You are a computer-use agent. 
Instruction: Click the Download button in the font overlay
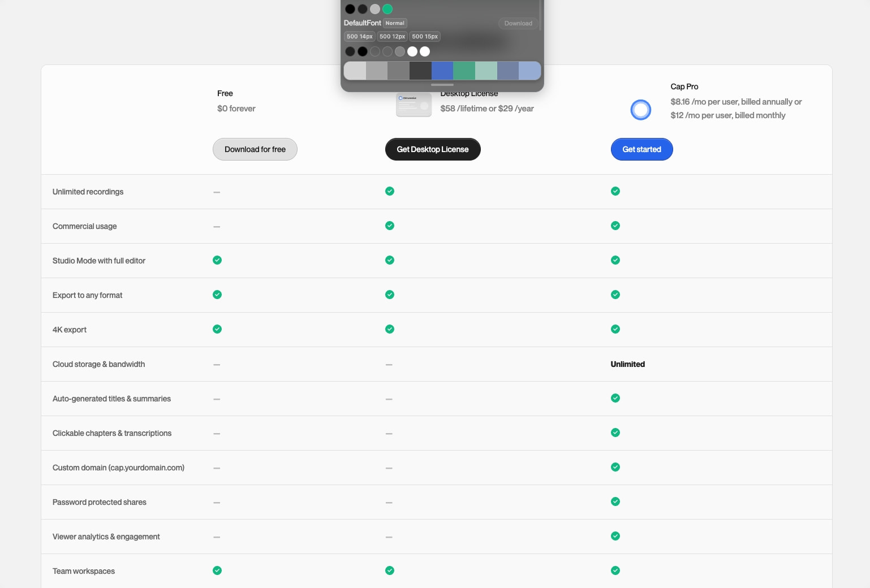click(x=518, y=23)
